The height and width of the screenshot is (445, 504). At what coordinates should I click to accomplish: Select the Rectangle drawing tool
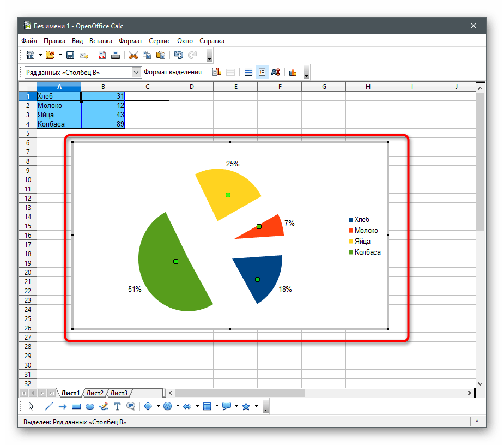coord(76,406)
